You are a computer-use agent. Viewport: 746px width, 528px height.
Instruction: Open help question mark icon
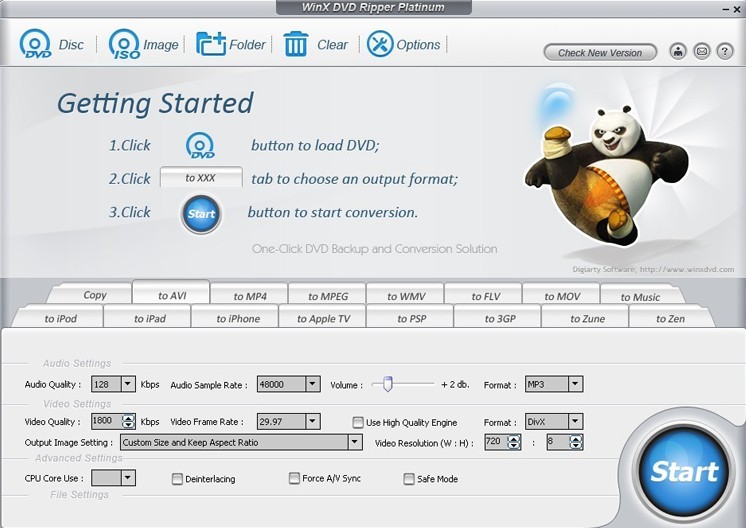point(725,51)
